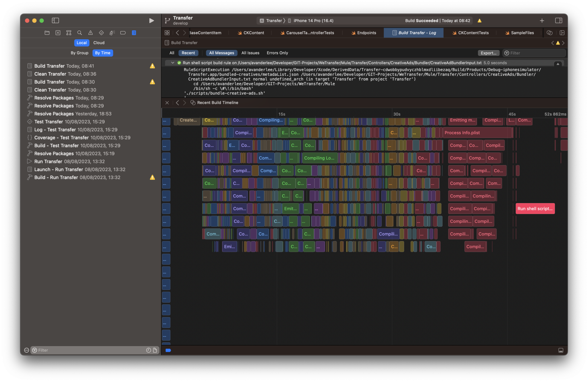Image resolution: width=588 pixels, height=382 pixels.
Task: Choose the iPhone 14 Pro destination
Action: pos(311,21)
